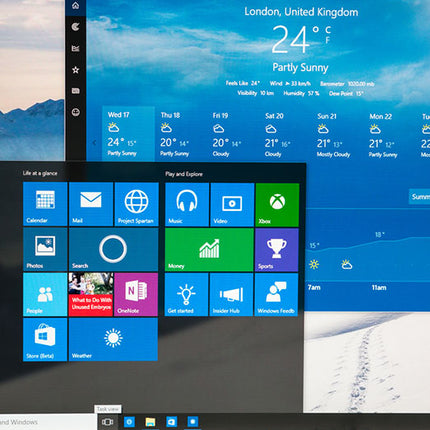Open the File Explorer taskbar icon
The width and height of the screenshot is (430, 430).
point(150,422)
